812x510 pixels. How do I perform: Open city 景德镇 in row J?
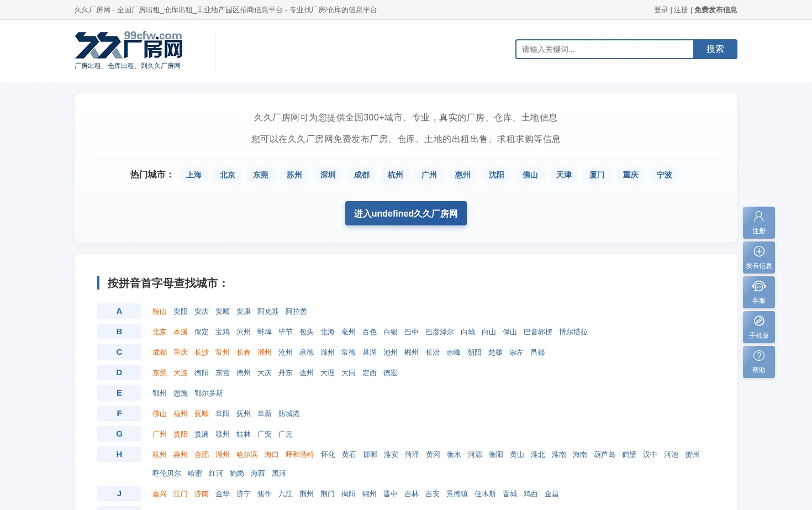457,494
